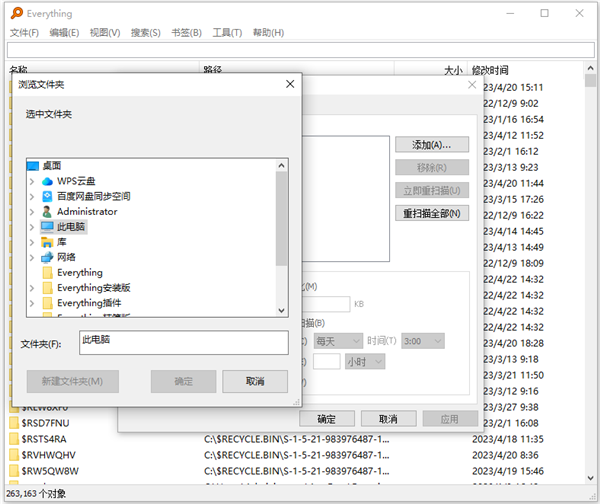Open the 书签(B) menu
The image size is (600, 504).
(x=186, y=33)
